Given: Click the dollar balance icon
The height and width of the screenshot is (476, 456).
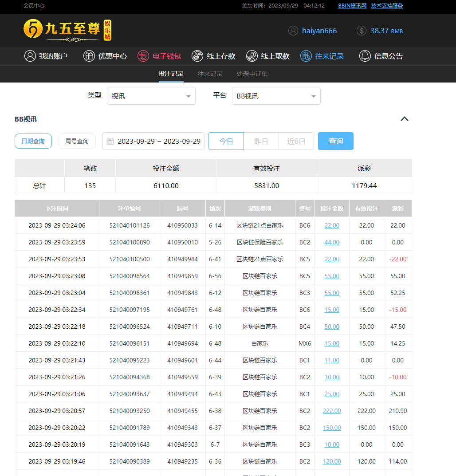Looking at the screenshot, I should coord(362,31).
